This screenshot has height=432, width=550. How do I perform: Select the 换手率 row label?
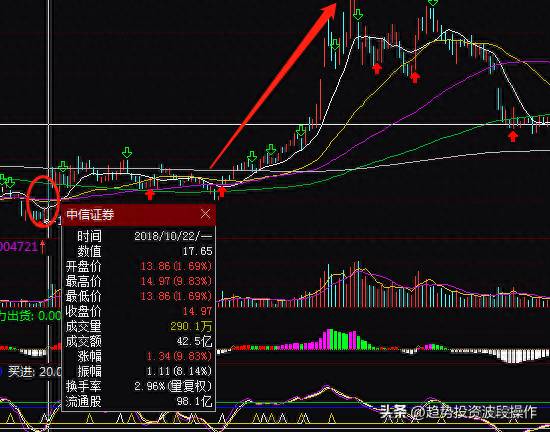83,386
